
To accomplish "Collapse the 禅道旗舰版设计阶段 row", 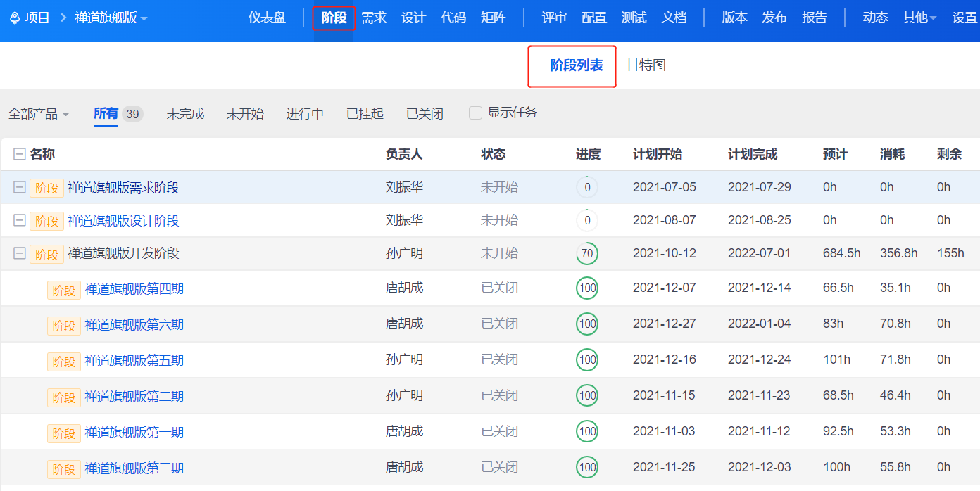I will 20,221.
